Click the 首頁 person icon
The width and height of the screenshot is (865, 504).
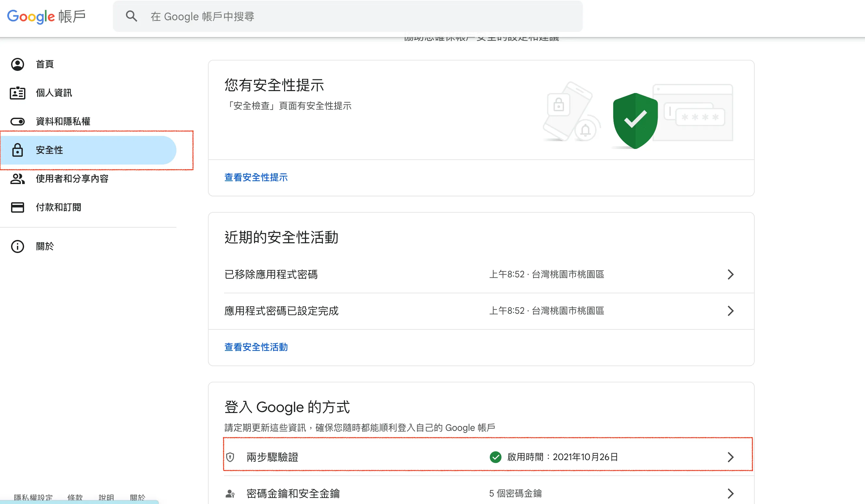(18, 64)
